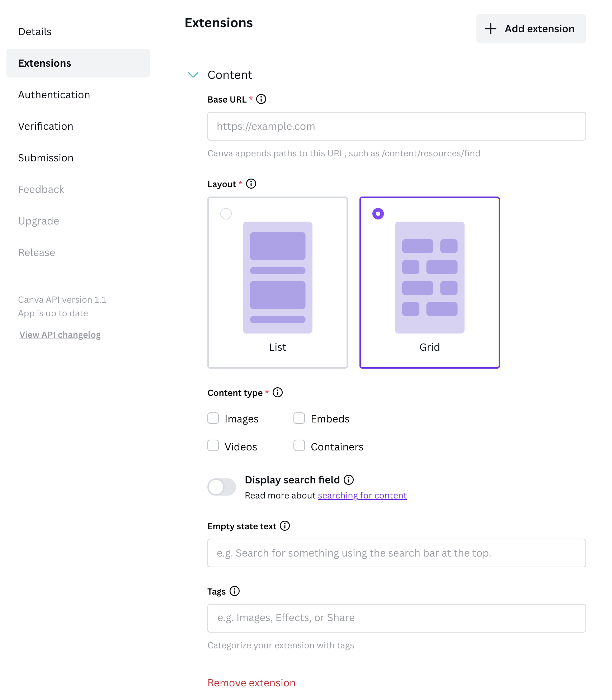Click the Grid layout preview illustration
The image size is (612, 700).
pos(430,278)
